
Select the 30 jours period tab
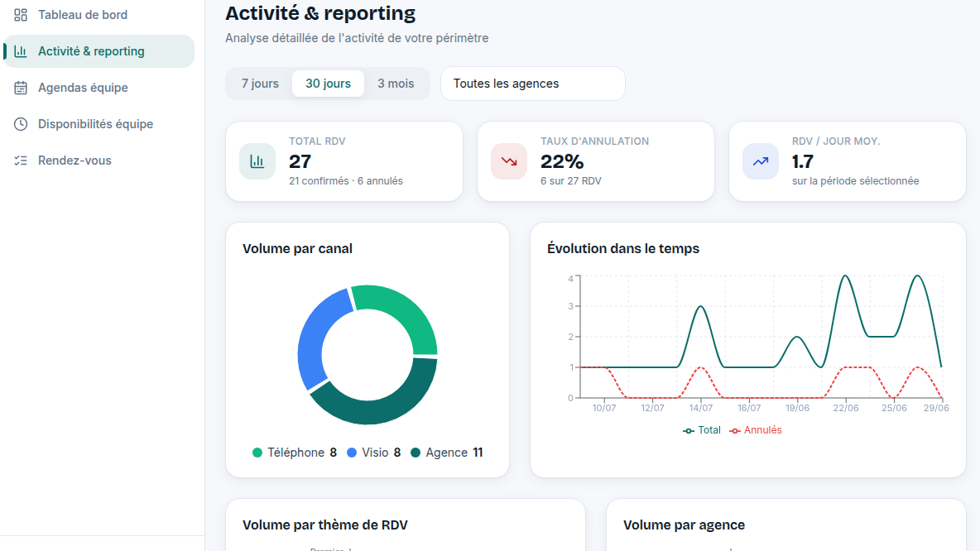[x=328, y=84]
